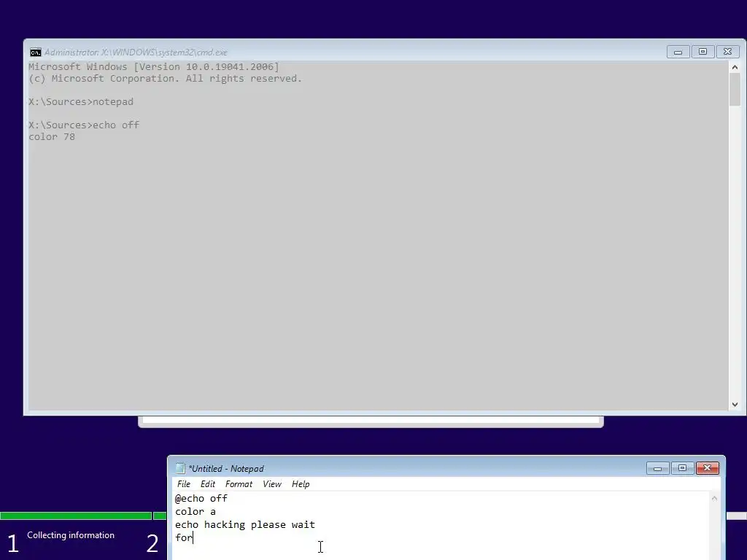Click 'X:\Sources>notepad' line in cmd

[x=81, y=101]
